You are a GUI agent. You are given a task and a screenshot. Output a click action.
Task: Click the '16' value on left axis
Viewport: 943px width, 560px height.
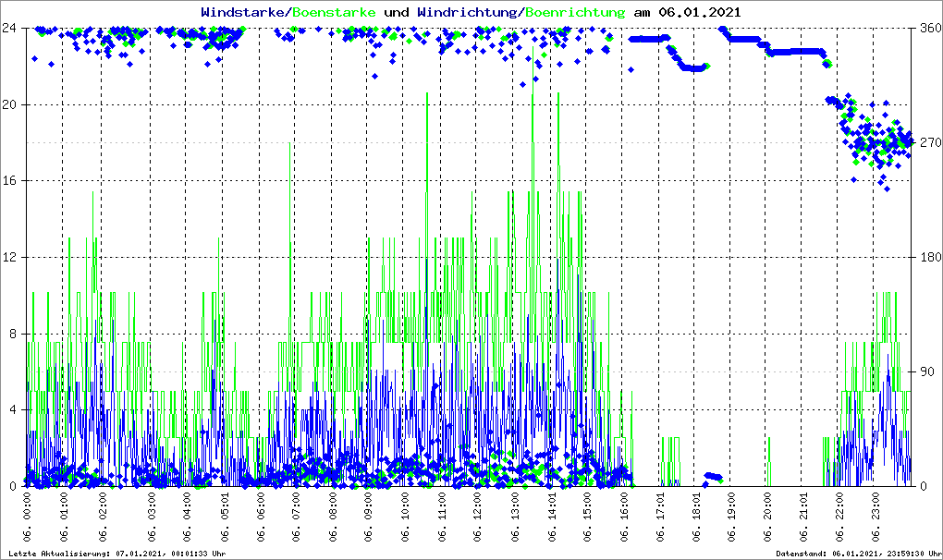click(x=10, y=181)
